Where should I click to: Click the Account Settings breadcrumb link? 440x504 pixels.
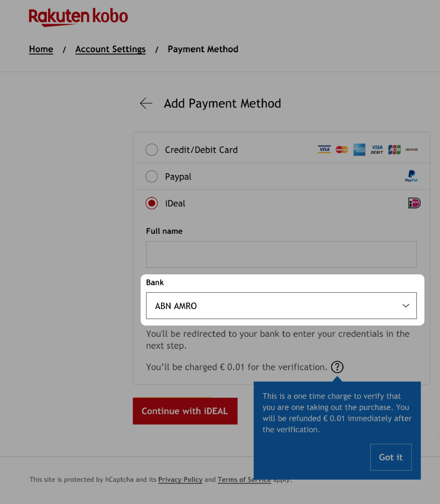(x=110, y=49)
